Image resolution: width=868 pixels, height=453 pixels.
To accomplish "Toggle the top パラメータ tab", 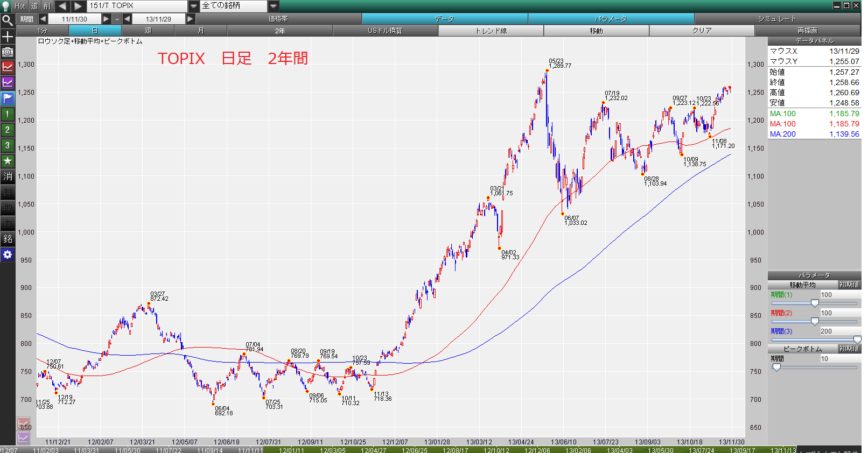I will pos(611,19).
